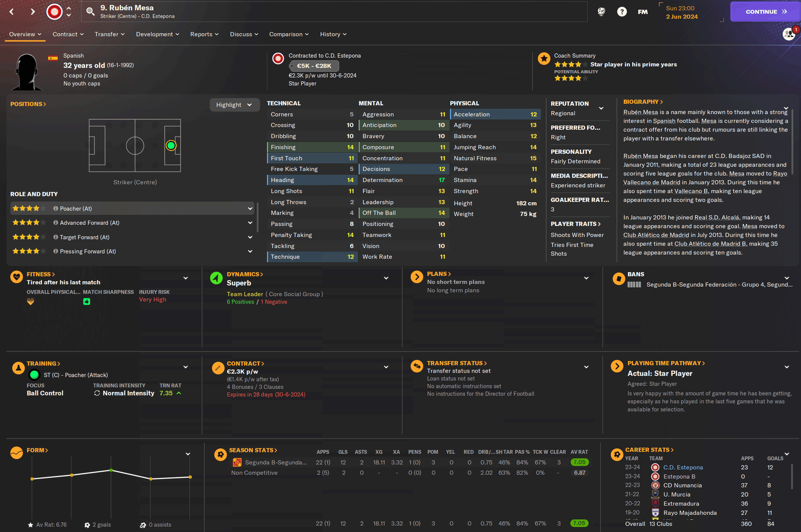Open the Positions section link
Screen dimensions: 801x532
(28, 104)
